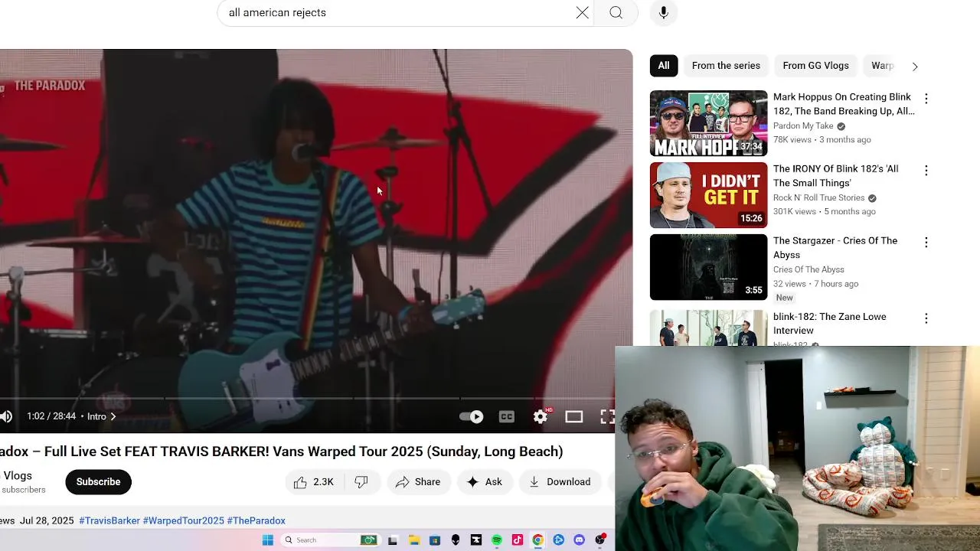Open the Share dialog
The width and height of the screenshot is (980, 551).
(x=418, y=482)
